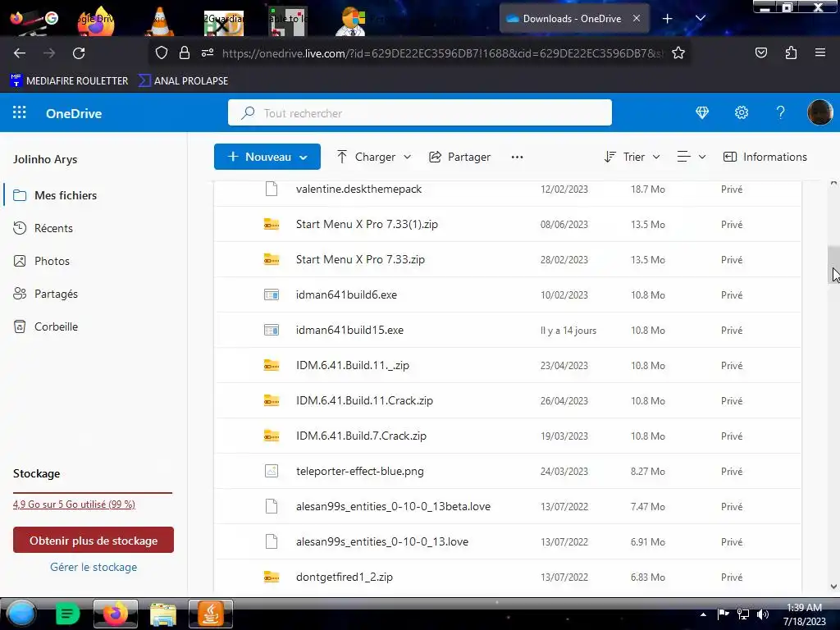Screen dimensions: 840x630
Task: Open the Firefox hamburger menu
Action: pos(820,52)
